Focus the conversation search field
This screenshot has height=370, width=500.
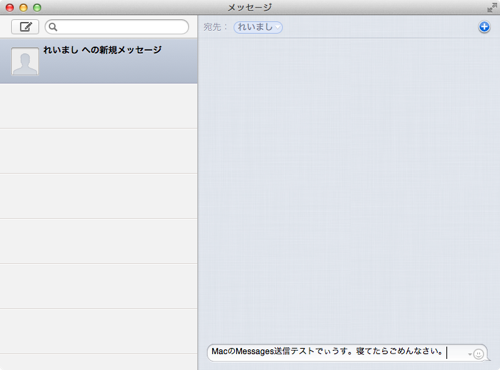click(x=117, y=27)
